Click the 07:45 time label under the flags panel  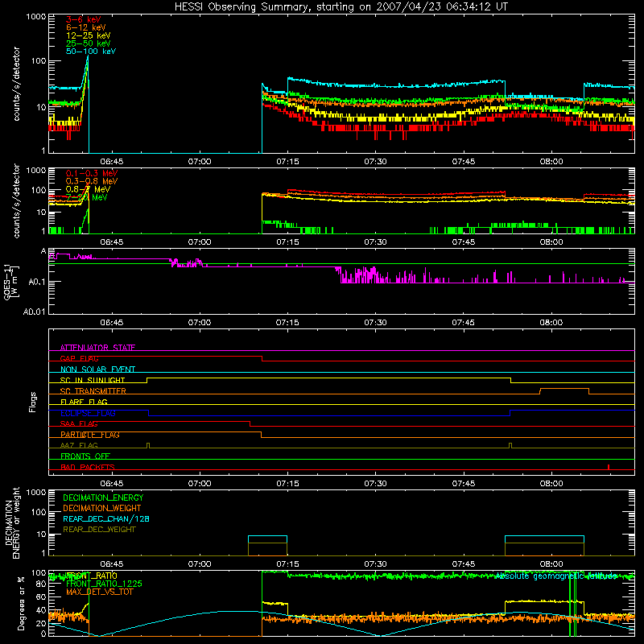coord(464,484)
